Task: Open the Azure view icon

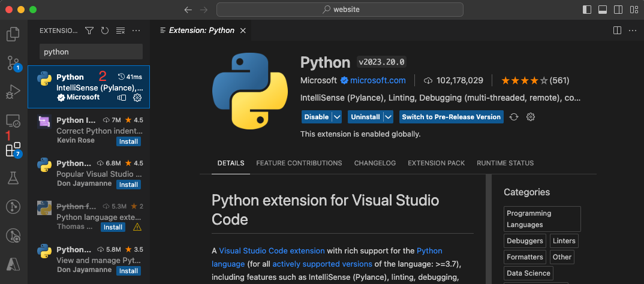Action: (x=13, y=262)
